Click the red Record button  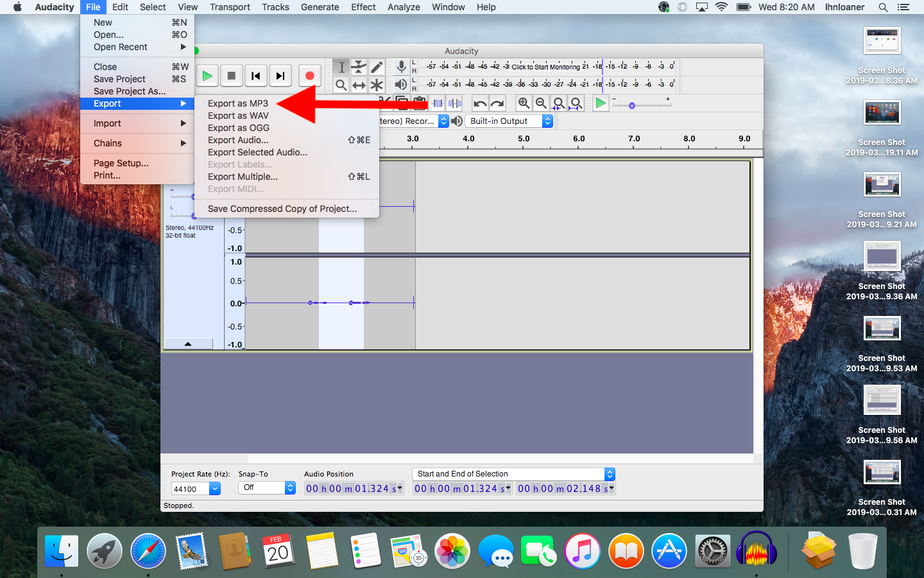[x=309, y=76]
